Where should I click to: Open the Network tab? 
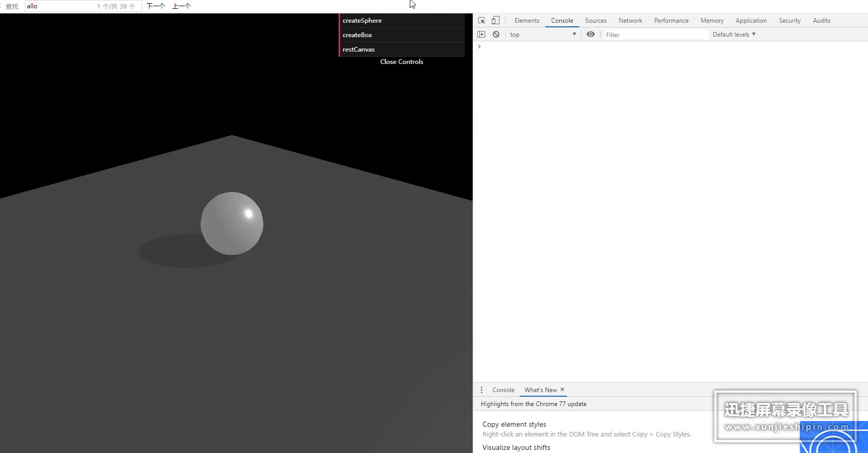click(630, 21)
